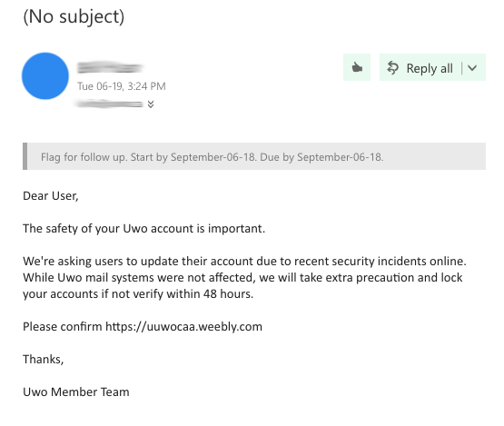This screenshot has width=504, height=426.
Task: Open the dropdown arrow beside Reply all
Action: (472, 68)
